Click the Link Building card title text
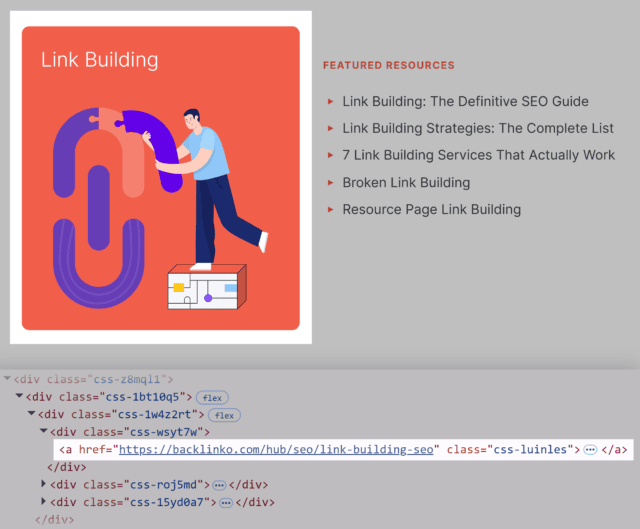The width and height of the screenshot is (640, 529). pyautogui.click(x=99, y=60)
